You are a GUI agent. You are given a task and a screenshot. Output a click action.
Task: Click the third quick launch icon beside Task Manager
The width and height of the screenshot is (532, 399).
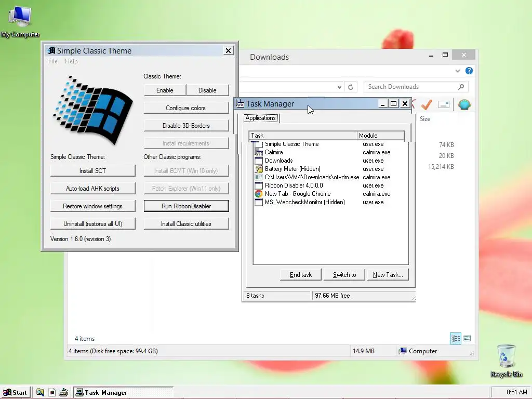(x=63, y=393)
